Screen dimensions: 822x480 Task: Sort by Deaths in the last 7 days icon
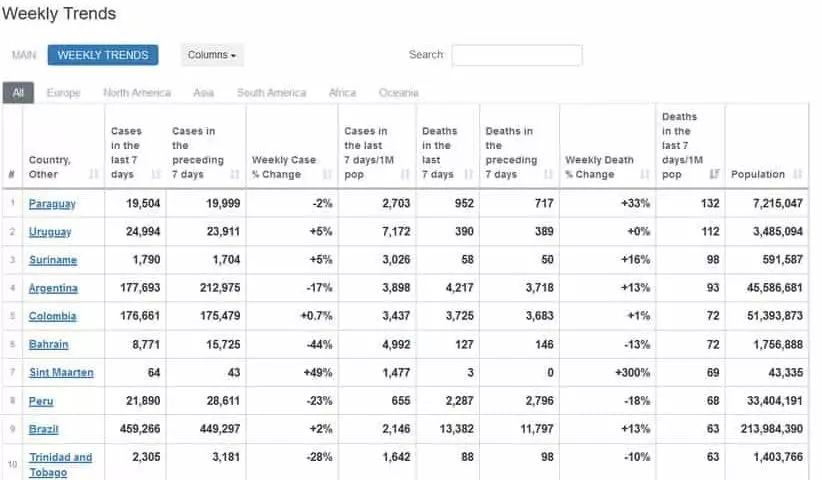click(469, 174)
